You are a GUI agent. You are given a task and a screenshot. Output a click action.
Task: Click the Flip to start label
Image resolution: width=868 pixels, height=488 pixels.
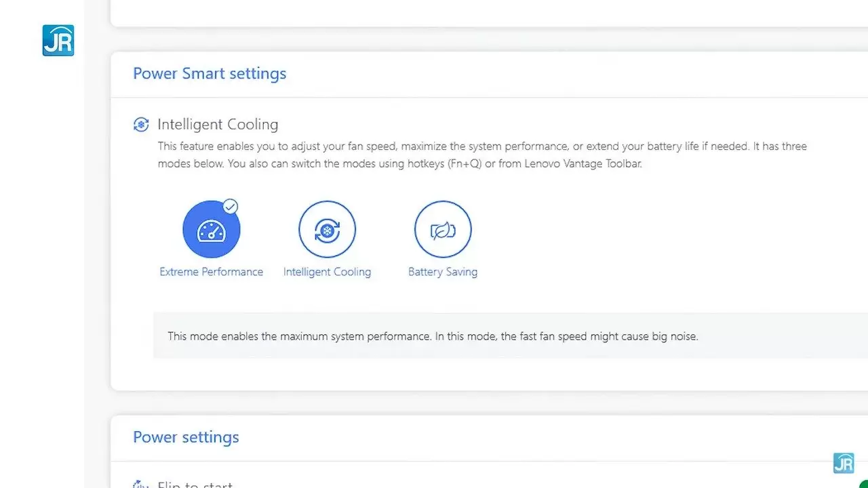pos(195,485)
